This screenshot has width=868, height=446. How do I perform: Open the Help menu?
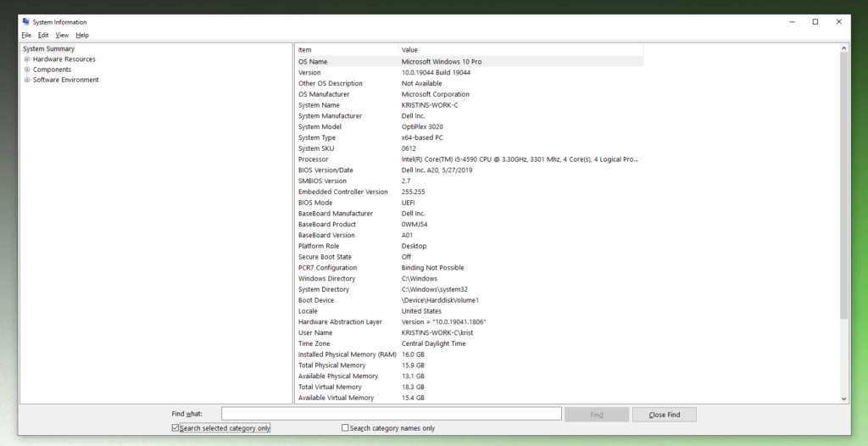(x=82, y=35)
